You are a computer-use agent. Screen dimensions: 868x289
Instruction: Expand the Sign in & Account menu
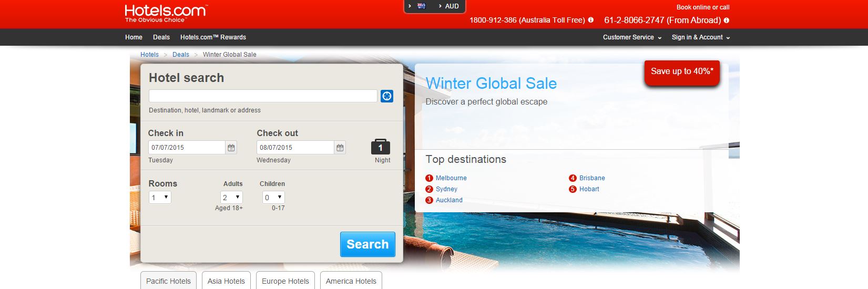coord(701,37)
